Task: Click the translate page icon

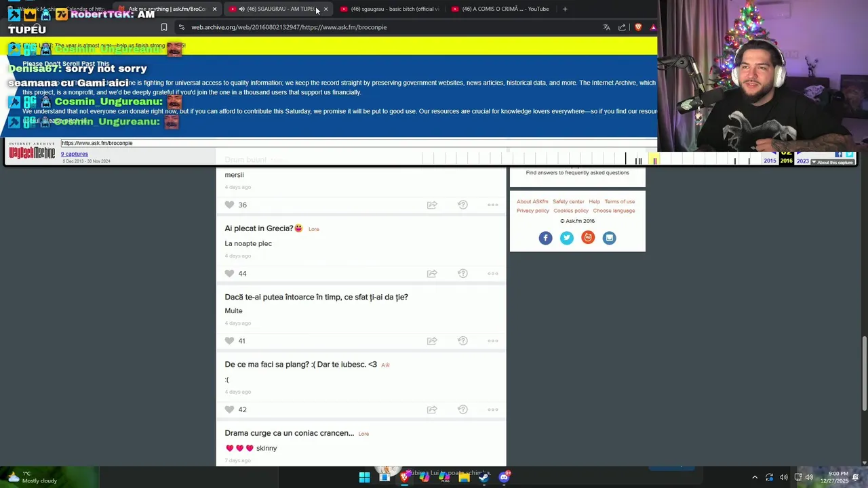Action: pyautogui.click(x=606, y=27)
